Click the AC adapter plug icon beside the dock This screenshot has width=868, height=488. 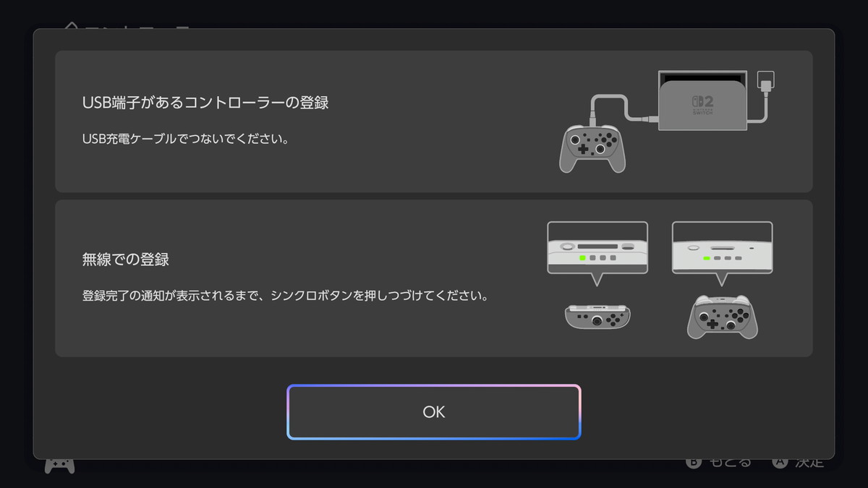[x=765, y=81]
